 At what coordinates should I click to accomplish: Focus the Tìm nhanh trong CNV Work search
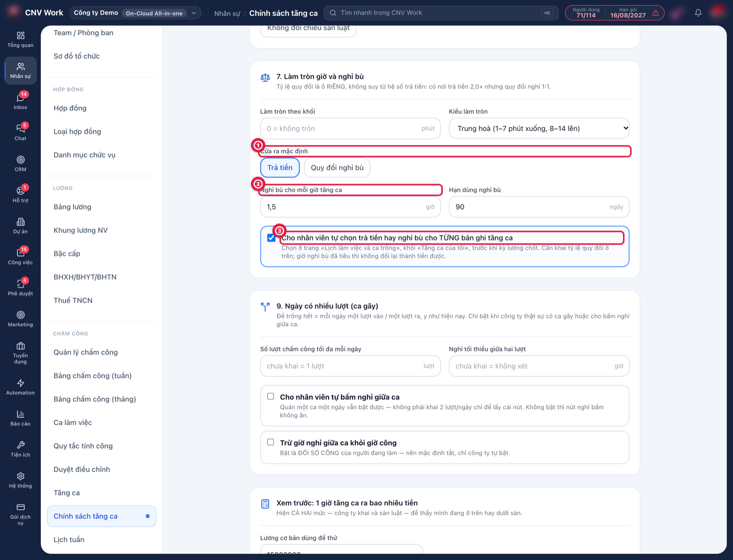441,13
